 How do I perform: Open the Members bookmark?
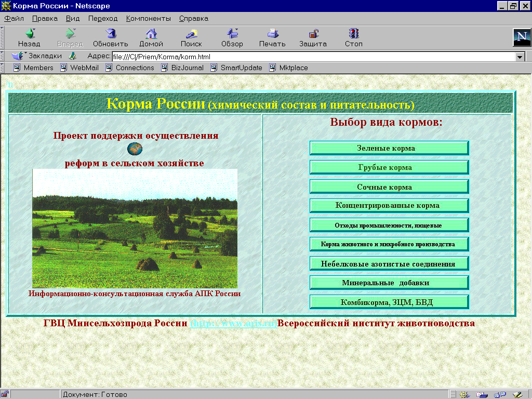(x=33, y=68)
